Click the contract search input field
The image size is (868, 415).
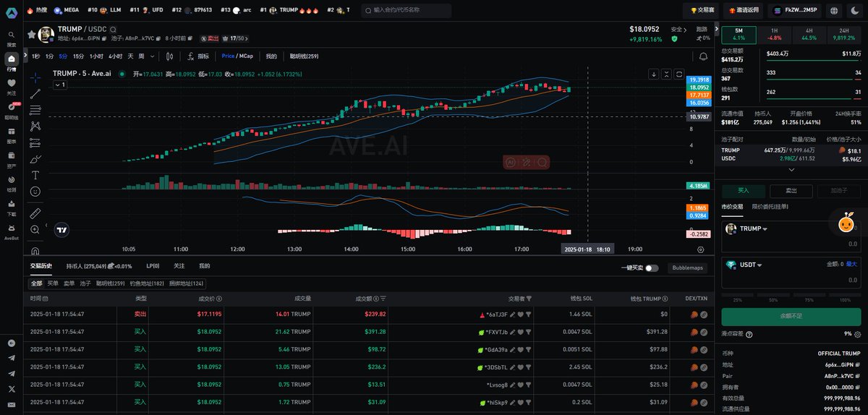(406, 11)
